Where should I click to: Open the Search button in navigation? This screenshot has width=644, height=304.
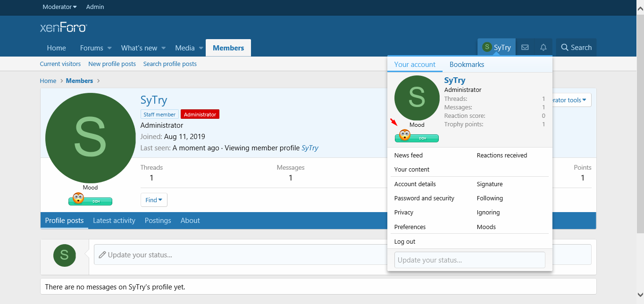(576, 48)
